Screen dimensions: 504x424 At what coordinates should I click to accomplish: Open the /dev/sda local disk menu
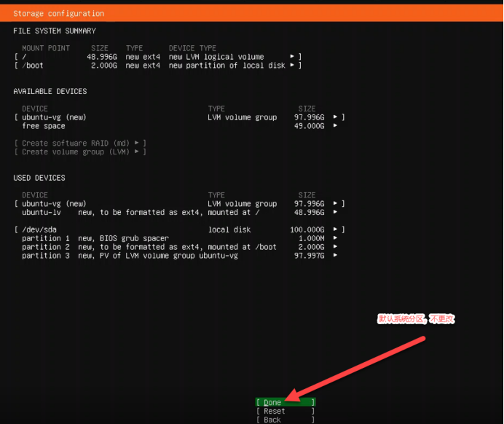[335, 230]
